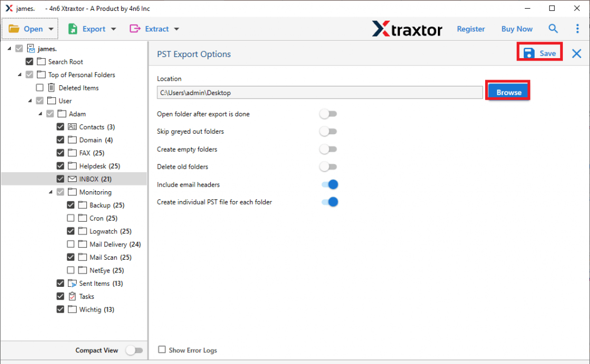This screenshot has height=364, width=590.
Task: Open the search magnifier icon
Action: pos(553,28)
